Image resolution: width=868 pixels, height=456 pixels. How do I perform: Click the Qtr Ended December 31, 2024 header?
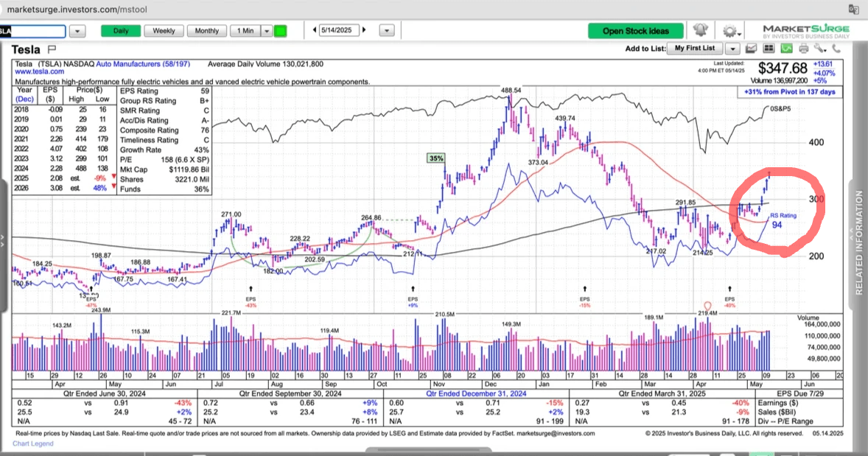(476, 393)
